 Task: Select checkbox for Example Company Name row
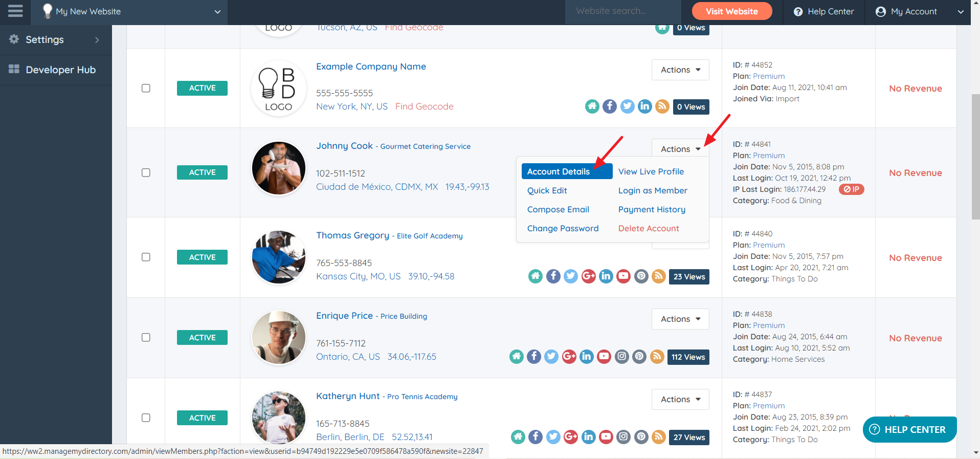click(x=146, y=88)
